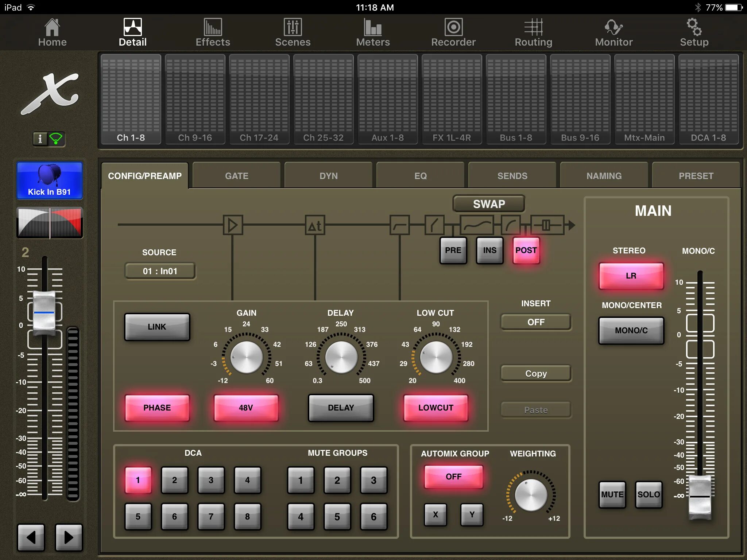The width and height of the screenshot is (747, 560).
Task: Open the SOURCE 01 : In01 selector
Action: (160, 271)
